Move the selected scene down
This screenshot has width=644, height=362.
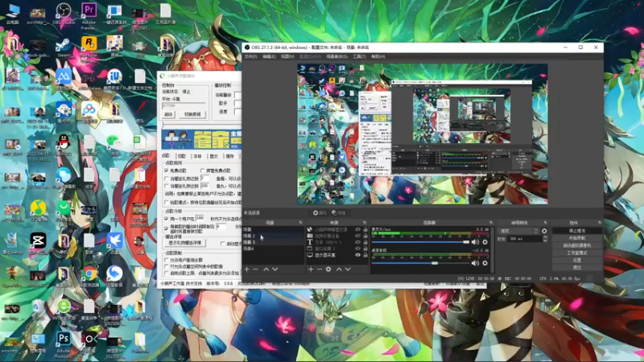coord(275,269)
